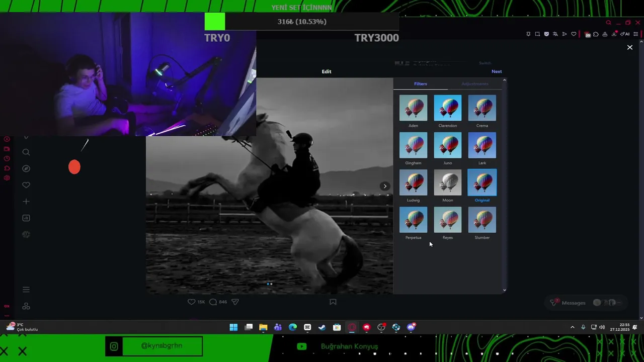Apply the Clarendon filter
The image size is (644, 362).
pyautogui.click(x=447, y=108)
